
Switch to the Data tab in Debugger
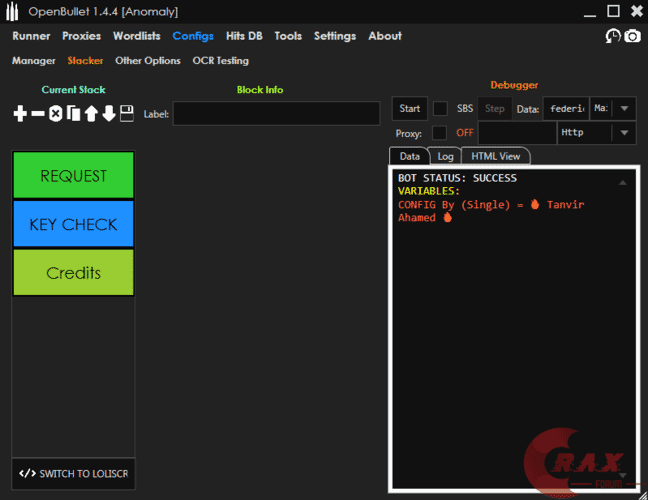(409, 156)
